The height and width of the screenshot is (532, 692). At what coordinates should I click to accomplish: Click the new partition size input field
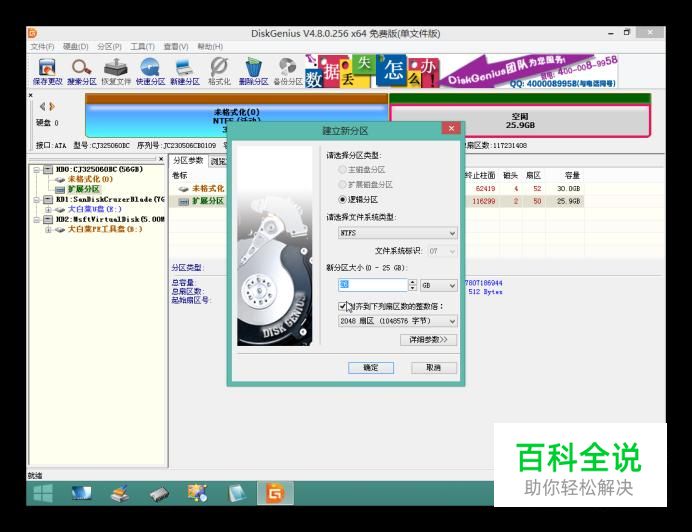pyautogui.click(x=373, y=285)
